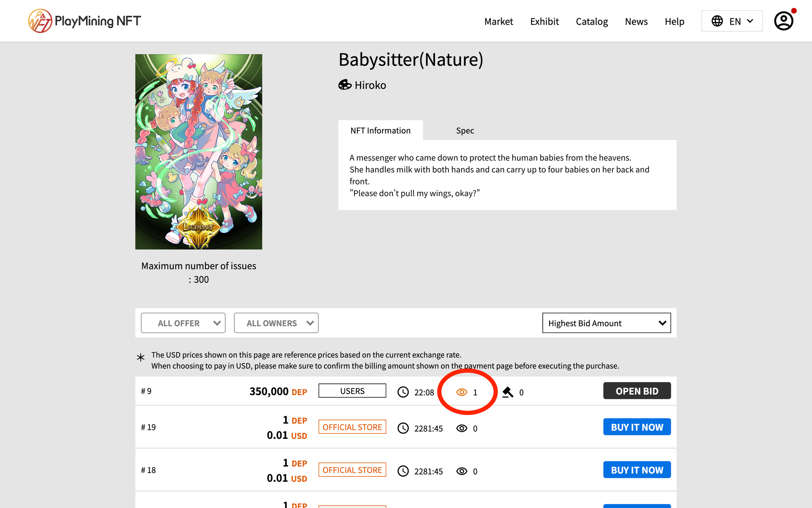Click the Babysitter(Nature) NFT artwork image

(199, 152)
